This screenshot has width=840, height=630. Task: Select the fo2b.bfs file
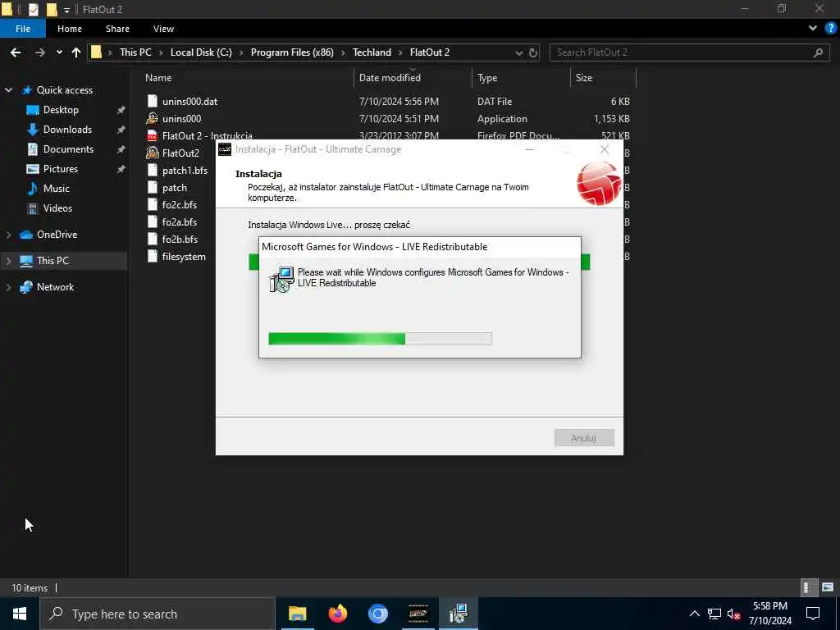click(180, 239)
